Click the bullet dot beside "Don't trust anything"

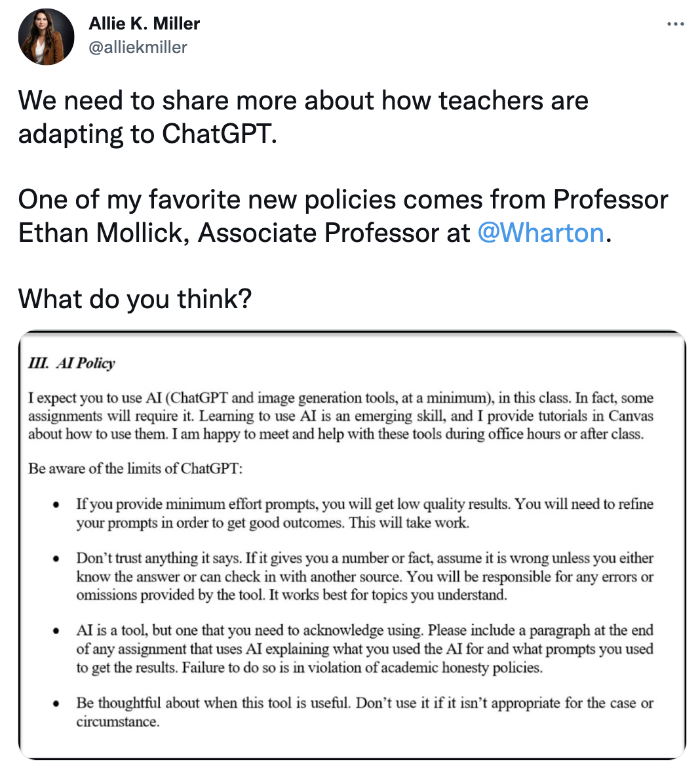[57, 559]
